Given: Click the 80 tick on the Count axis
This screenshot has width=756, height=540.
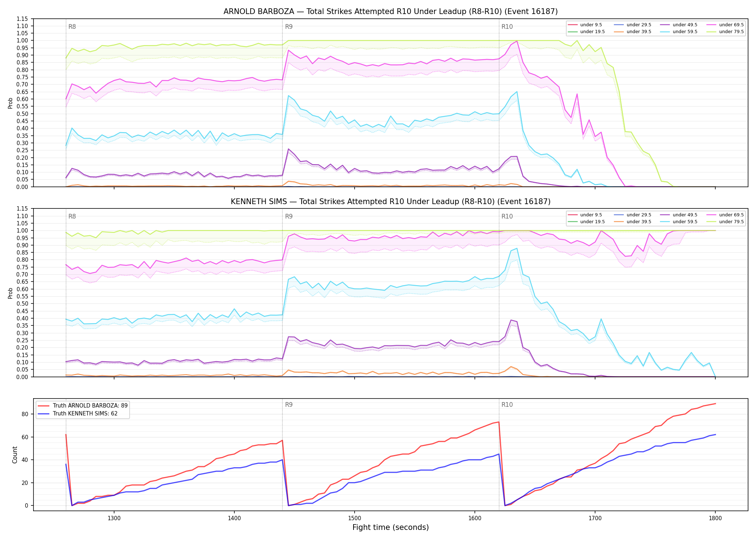Looking at the screenshot, I should click(x=25, y=414).
